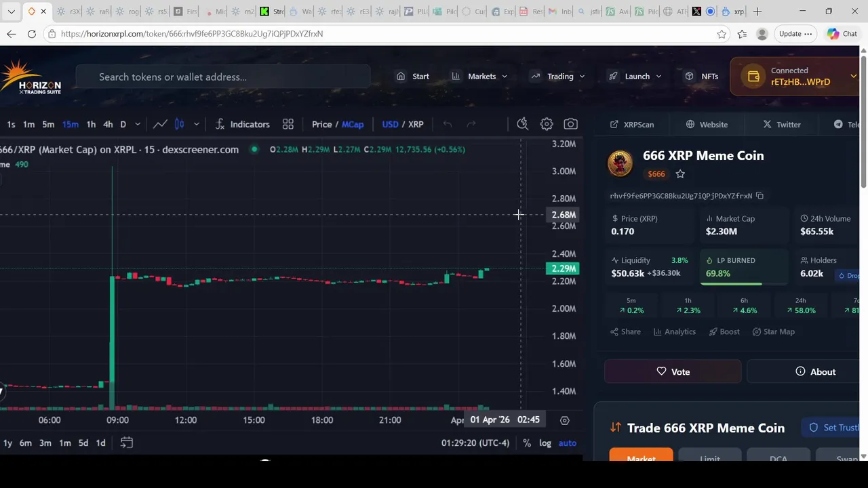Toggle percent scale on chart
Screen dimensions: 868x488
coord(527,443)
